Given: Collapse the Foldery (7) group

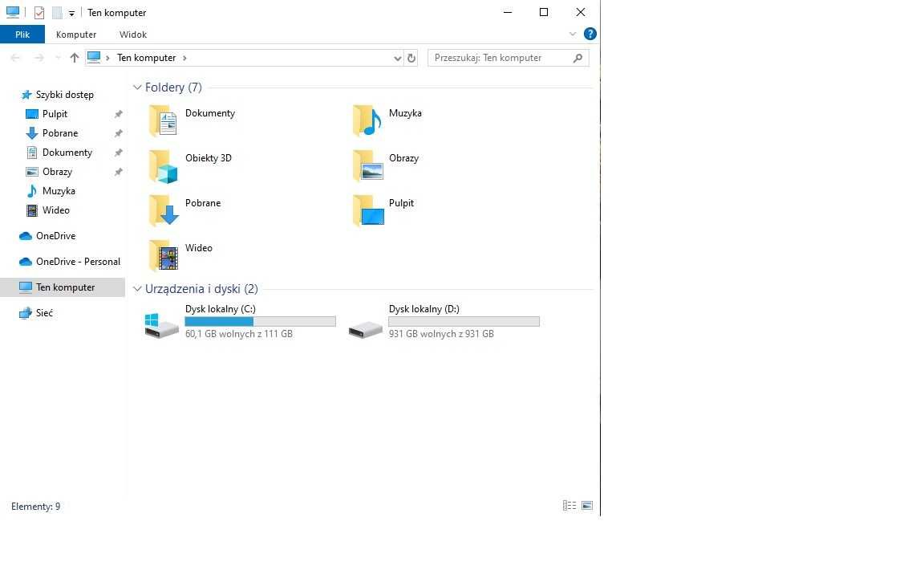Looking at the screenshot, I should tap(137, 88).
